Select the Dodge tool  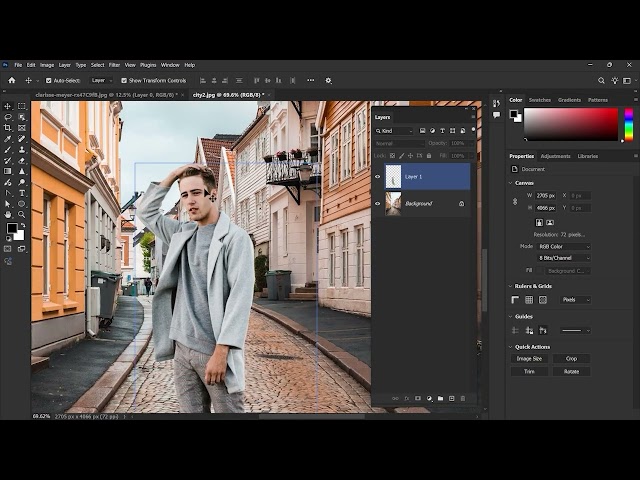tap(22, 182)
